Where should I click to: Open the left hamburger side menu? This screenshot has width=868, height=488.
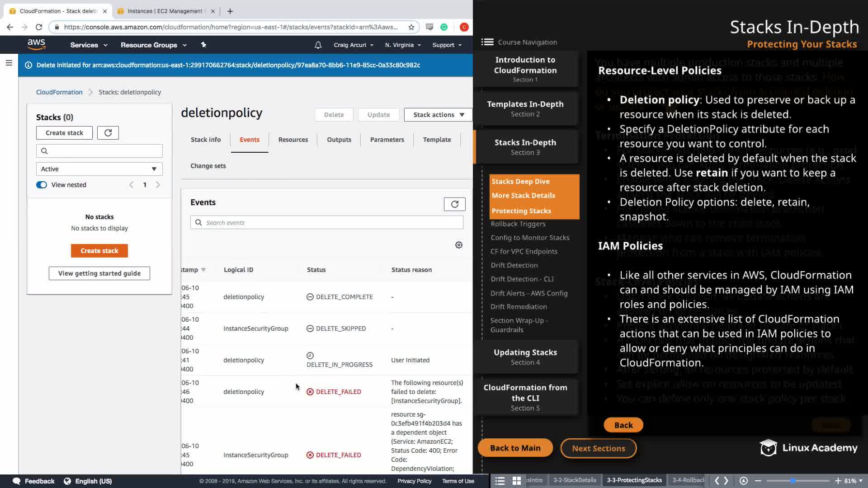coord(9,63)
